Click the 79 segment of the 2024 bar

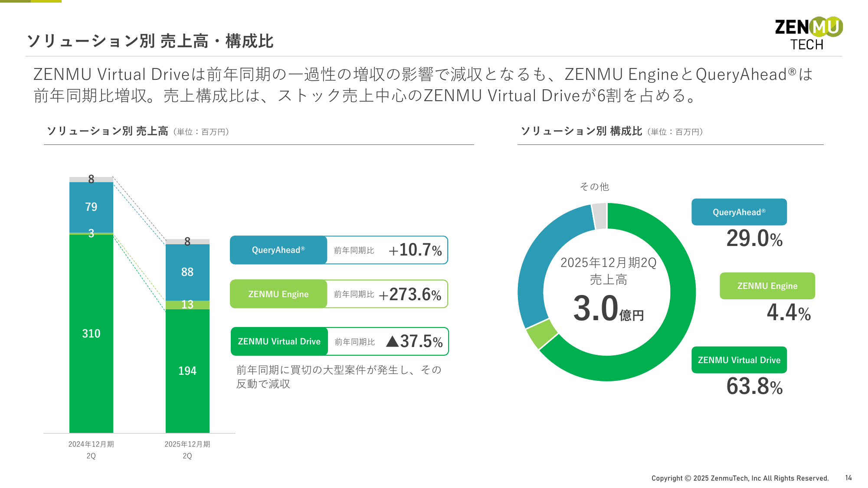tap(91, 207)
